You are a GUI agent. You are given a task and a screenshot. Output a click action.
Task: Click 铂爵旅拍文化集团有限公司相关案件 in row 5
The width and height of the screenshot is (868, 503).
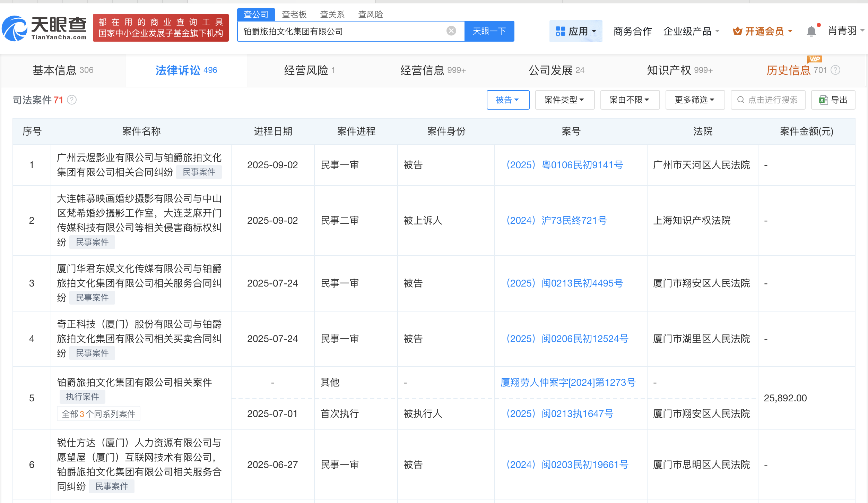134,382
